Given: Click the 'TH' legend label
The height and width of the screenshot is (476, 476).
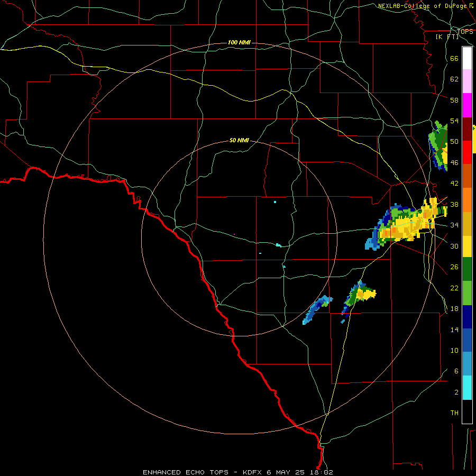Looking at the screenshot, I should (454, 413).
